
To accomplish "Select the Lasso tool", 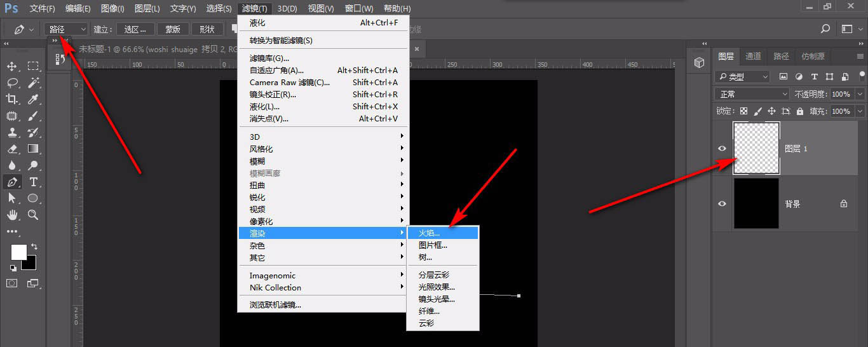I will [x=11, y=83].
